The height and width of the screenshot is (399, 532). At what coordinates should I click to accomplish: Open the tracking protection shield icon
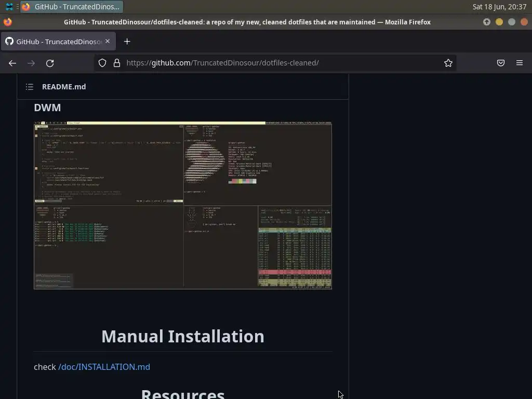(102, 63)
